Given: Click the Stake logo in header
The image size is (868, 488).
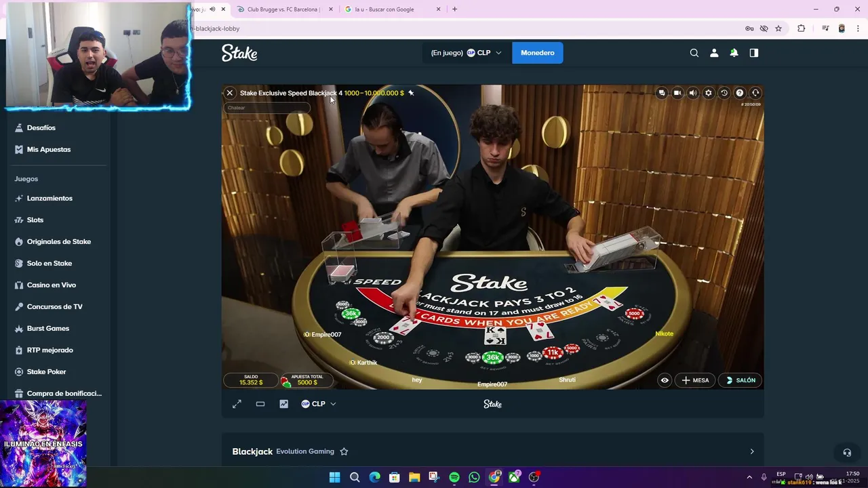Looking at the screenshot, I should click(x=239, y=53).
